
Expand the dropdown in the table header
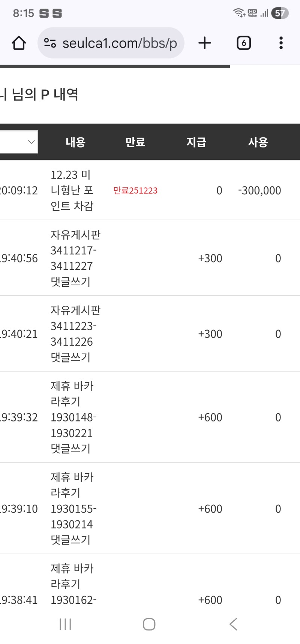(19, 142)
